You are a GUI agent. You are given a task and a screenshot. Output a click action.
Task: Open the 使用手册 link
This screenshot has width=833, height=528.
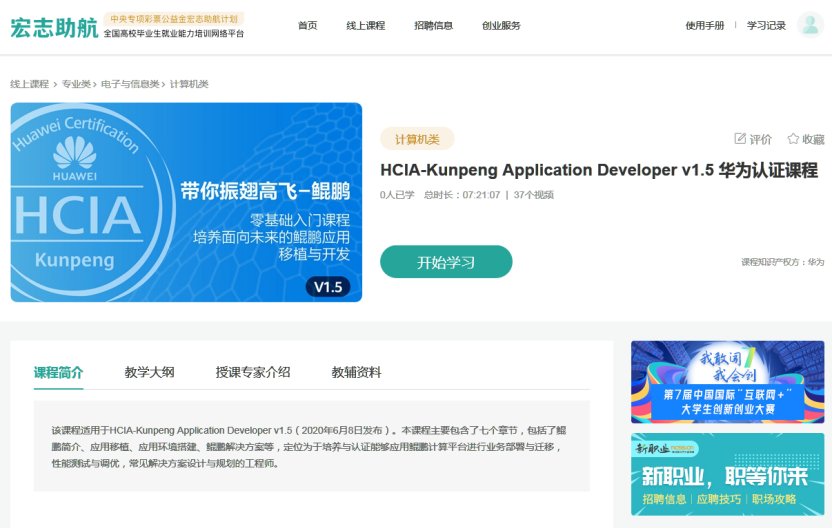(x=704, y=25)
